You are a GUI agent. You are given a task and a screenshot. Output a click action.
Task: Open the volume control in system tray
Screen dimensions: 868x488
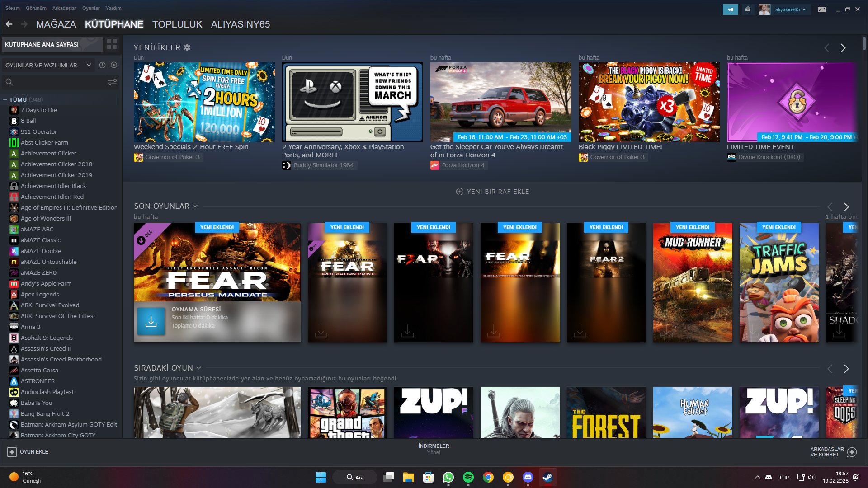pos(811,477)
